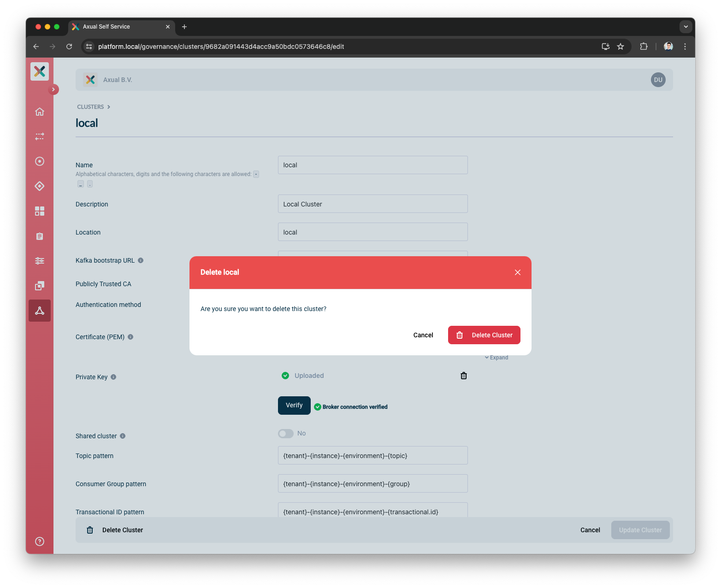The width and height of the screenshot is (721, 588).
Task: Open the clipboard icon in sidebar
Action: tap(40, 236)
